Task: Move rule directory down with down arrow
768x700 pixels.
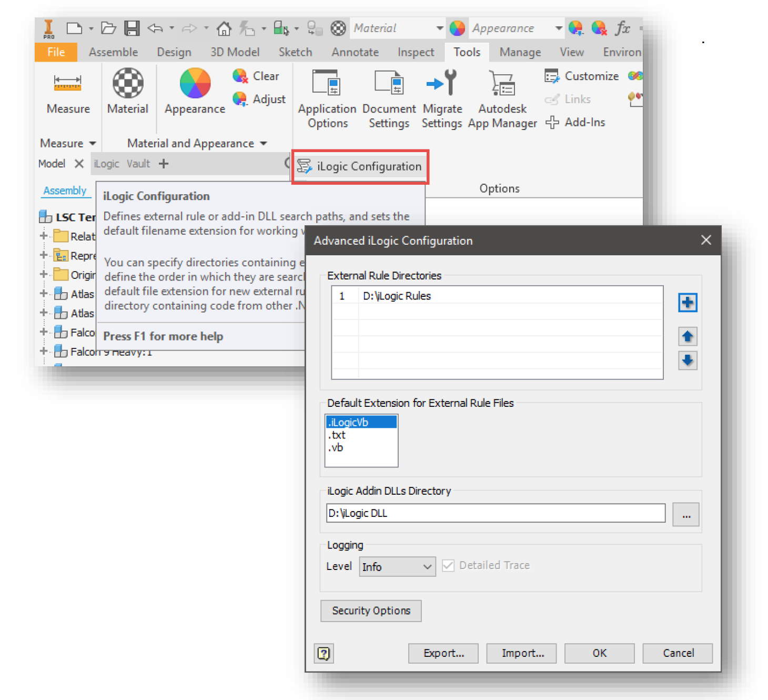Action: (688, 361)
